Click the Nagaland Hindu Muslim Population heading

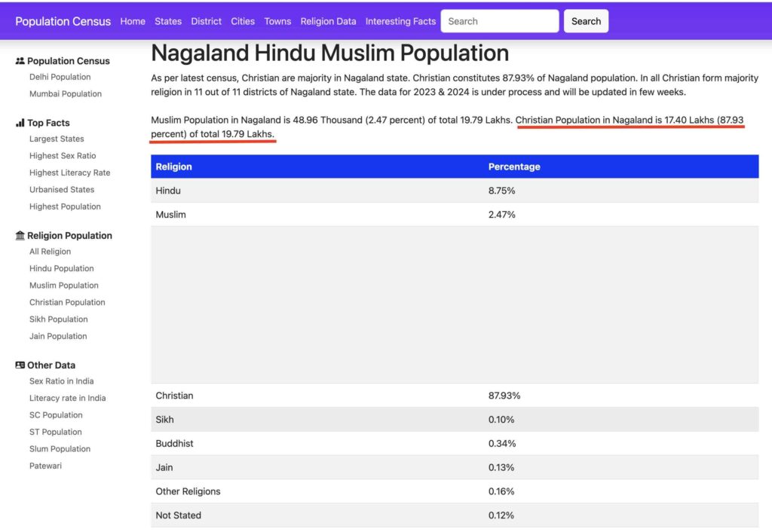tap(330, 54)
